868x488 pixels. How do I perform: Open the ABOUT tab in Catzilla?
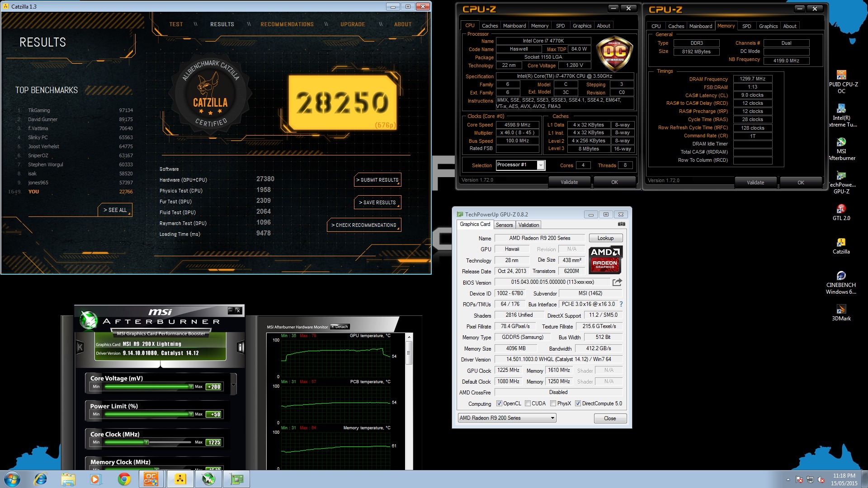(403, 24)
